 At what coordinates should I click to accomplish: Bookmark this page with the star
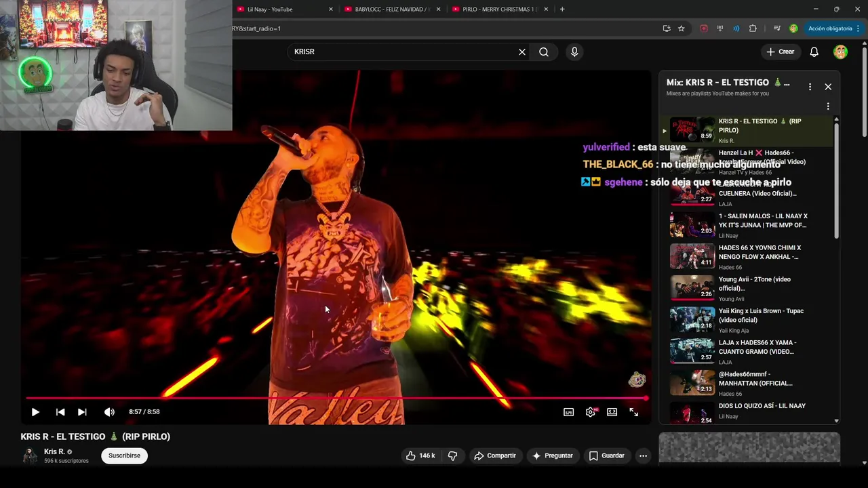tap(682, 28)
